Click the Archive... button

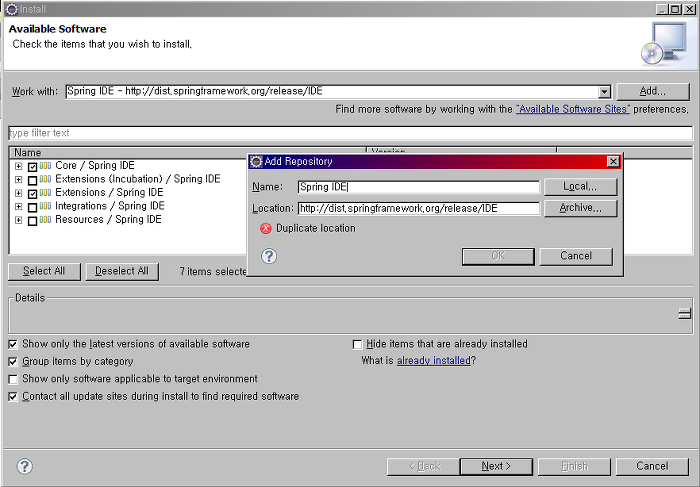[x=580, y=208]
